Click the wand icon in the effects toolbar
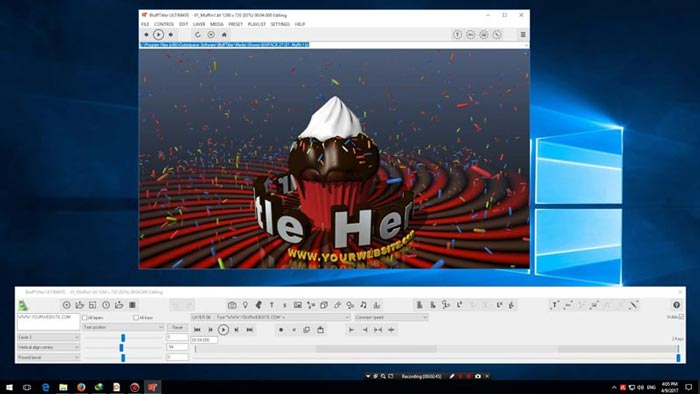The width and height of the screenshot is (700, 394). pyautogui.click(x=633, y=305)
